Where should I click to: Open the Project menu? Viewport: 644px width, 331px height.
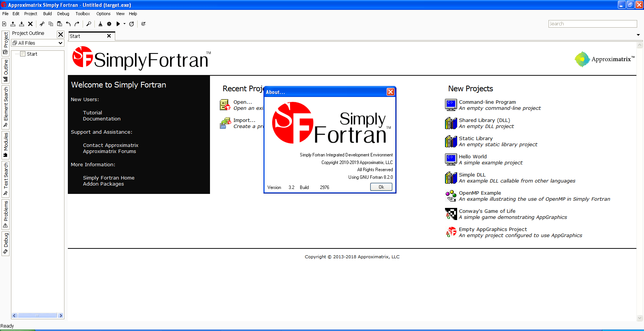click(31, 14)
